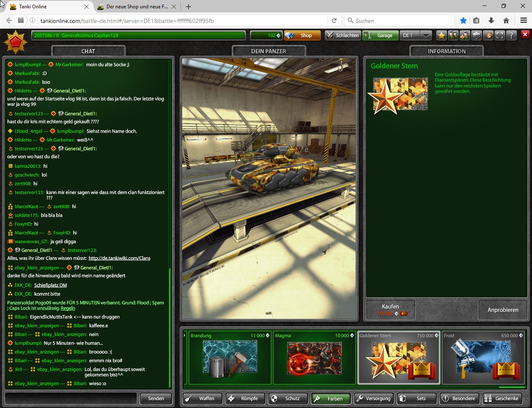Open the Firefox hamburger menu

coord(523,20)
